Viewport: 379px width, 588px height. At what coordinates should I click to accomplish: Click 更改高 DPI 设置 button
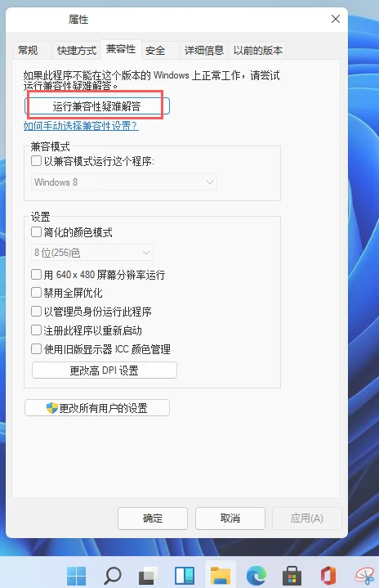point(105,370)
